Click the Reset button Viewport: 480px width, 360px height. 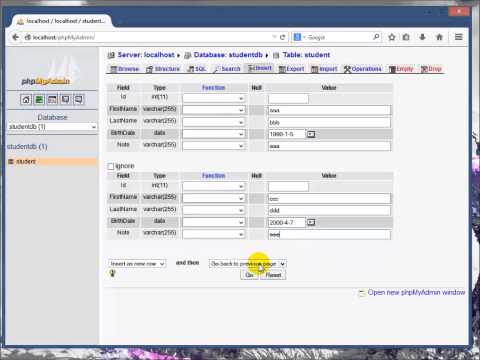273,275
